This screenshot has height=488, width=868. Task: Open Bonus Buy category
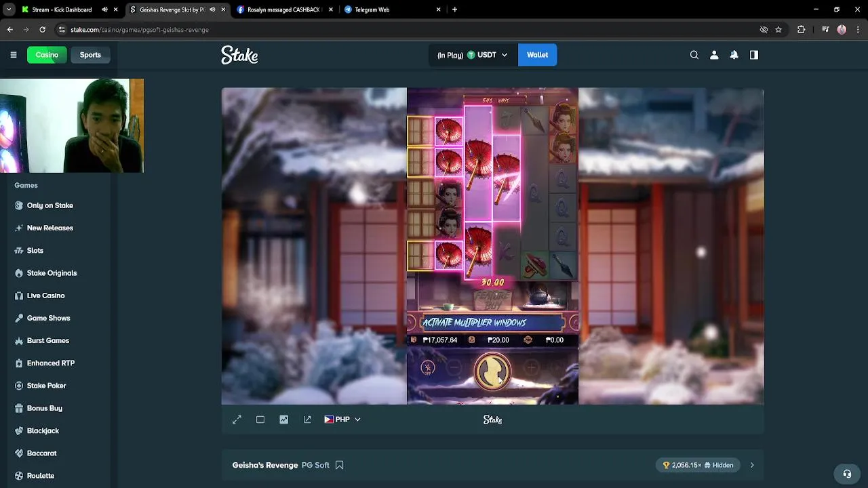(45, 408)
